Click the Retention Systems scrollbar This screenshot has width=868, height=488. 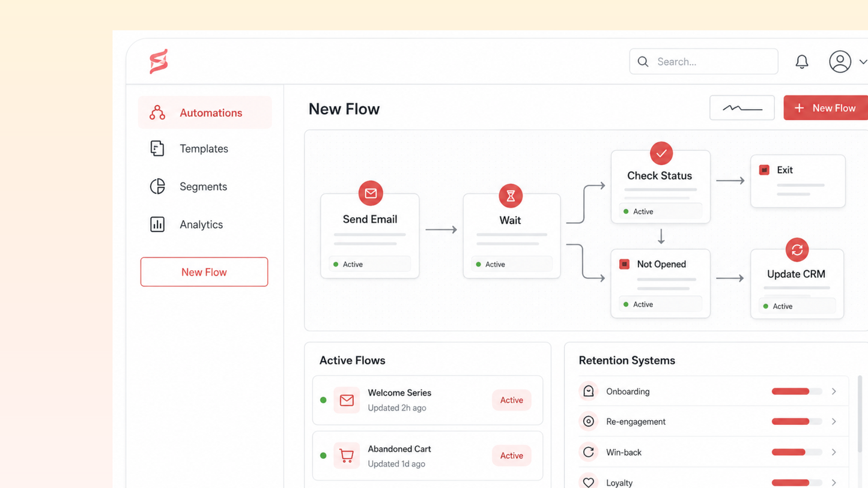point(860,415)
